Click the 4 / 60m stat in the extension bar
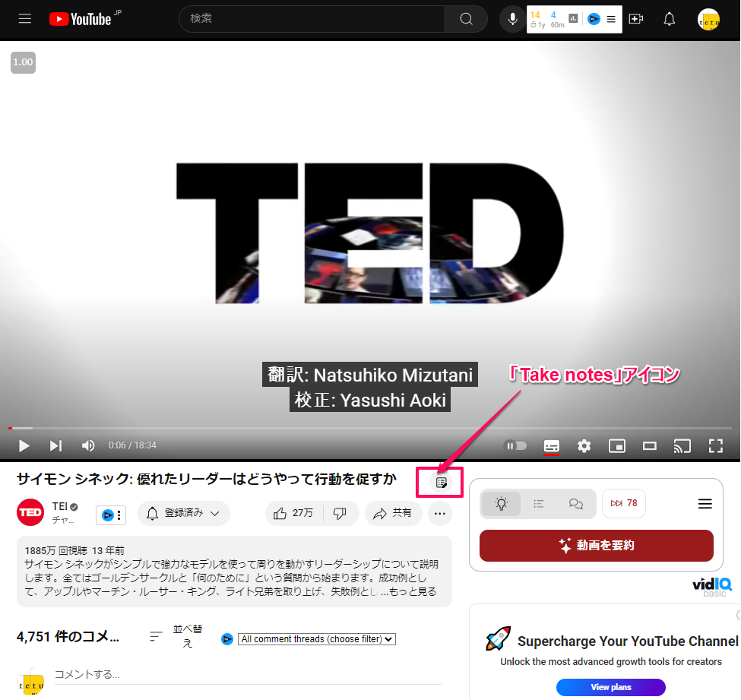The height and width of the screenshot is (700, 741). tap(556, 19)
